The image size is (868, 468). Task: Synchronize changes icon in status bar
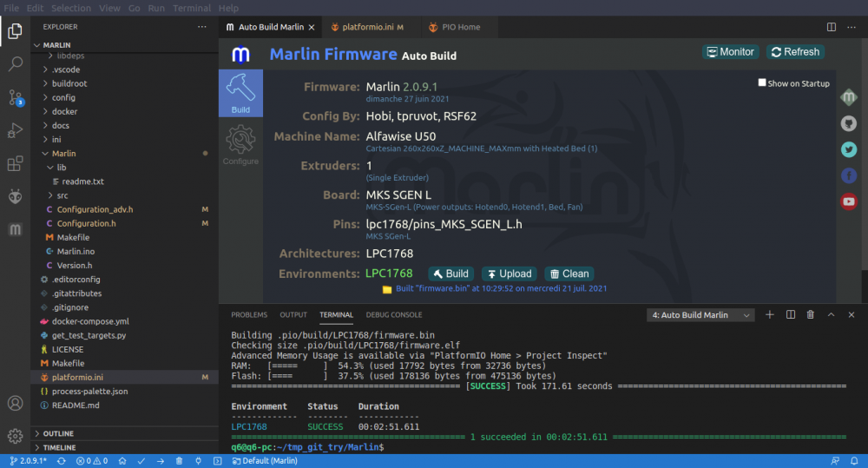click(x=61, y=461)
